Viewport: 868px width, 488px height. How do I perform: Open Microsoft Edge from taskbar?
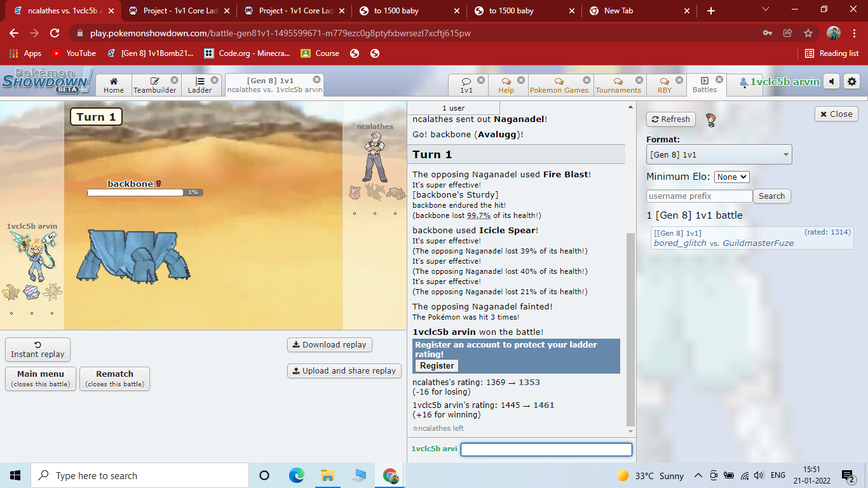(297, 475)
